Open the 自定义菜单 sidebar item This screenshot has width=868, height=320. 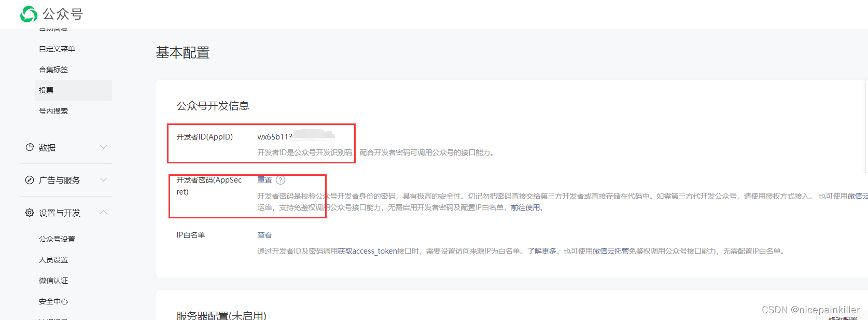[57, 49]
